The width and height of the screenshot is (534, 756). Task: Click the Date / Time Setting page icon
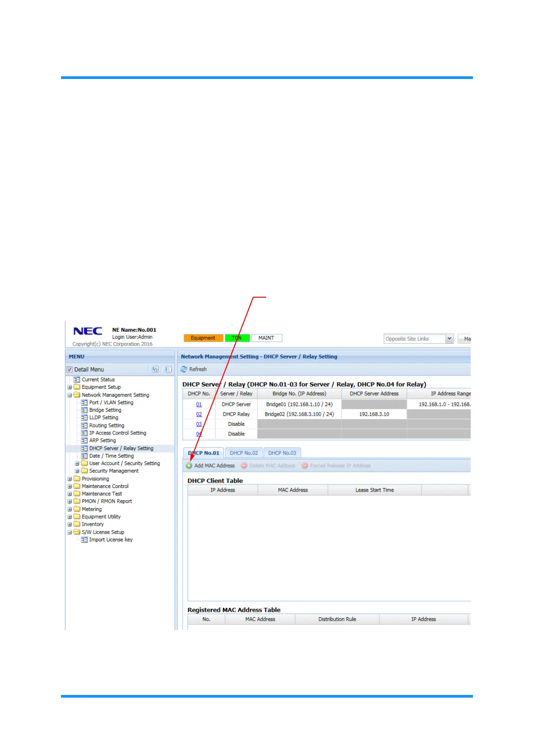84,456
